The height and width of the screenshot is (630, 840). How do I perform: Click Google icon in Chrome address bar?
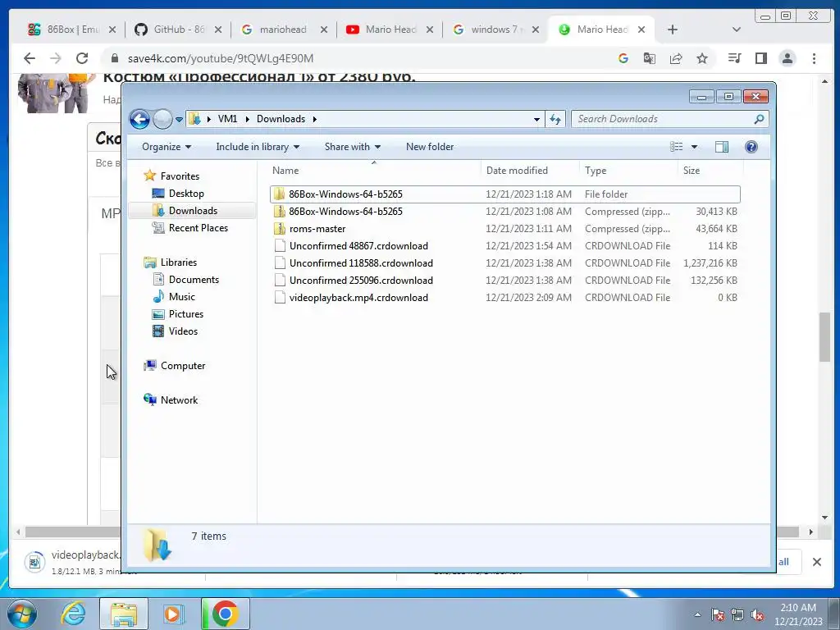[623, 58]
